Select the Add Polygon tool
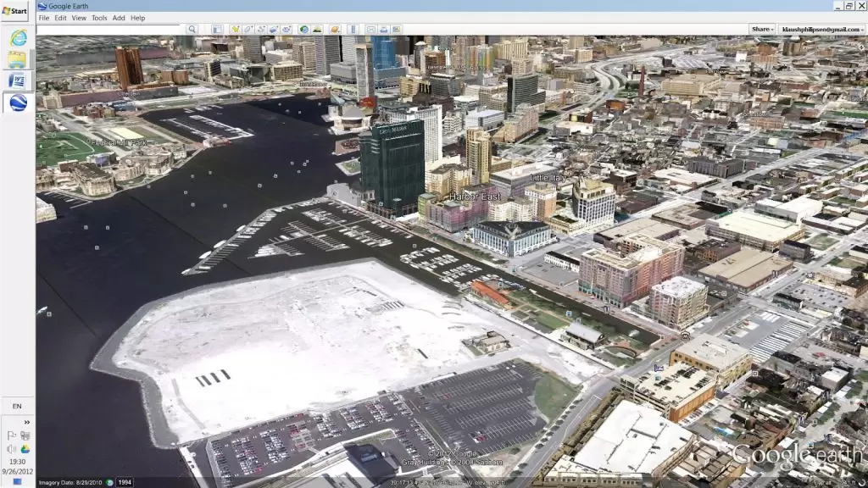868x488 pixels. [x=248, y=30]
